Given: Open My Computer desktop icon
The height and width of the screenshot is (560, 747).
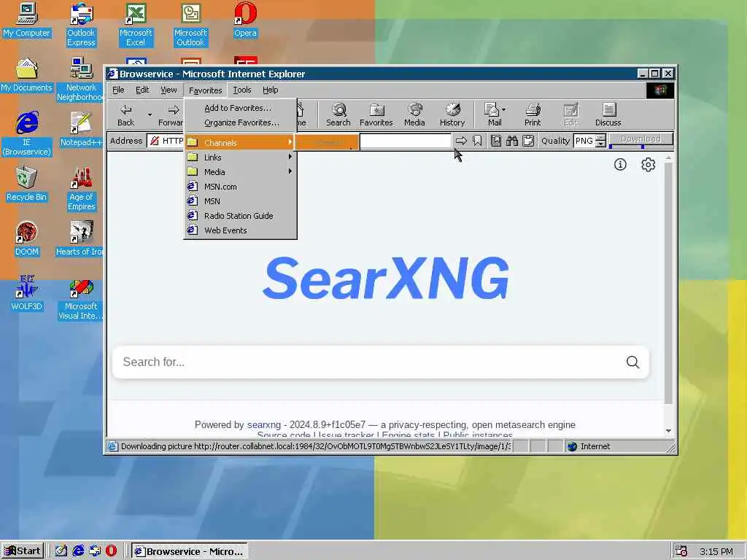Looking at the screenshot, I should 27,20.
